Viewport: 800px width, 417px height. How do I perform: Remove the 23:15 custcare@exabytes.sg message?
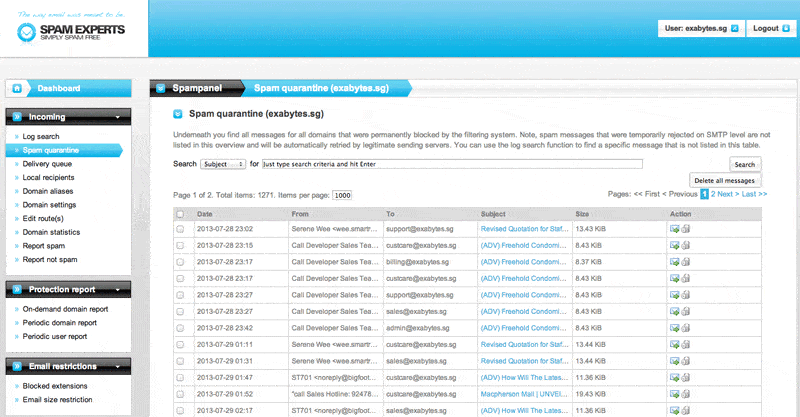686,246
